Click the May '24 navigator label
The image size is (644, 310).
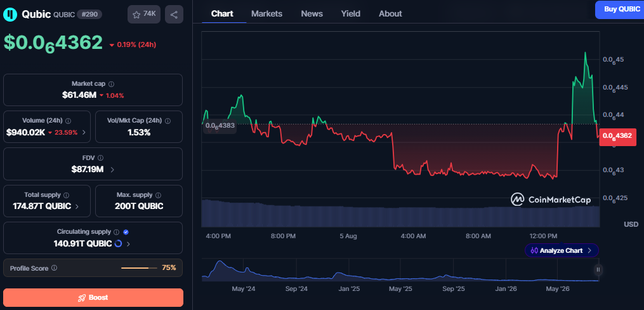click(x=244, y=289)
